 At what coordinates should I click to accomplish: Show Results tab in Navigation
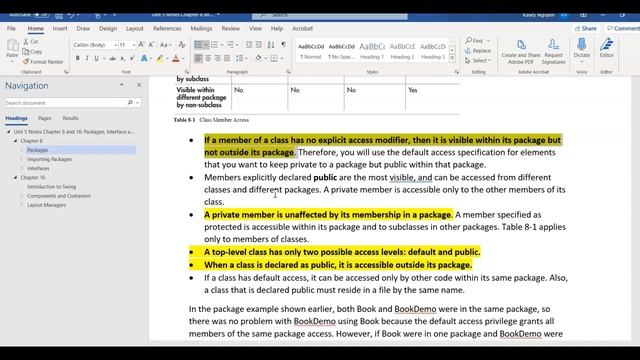click(x=70, y=118)
